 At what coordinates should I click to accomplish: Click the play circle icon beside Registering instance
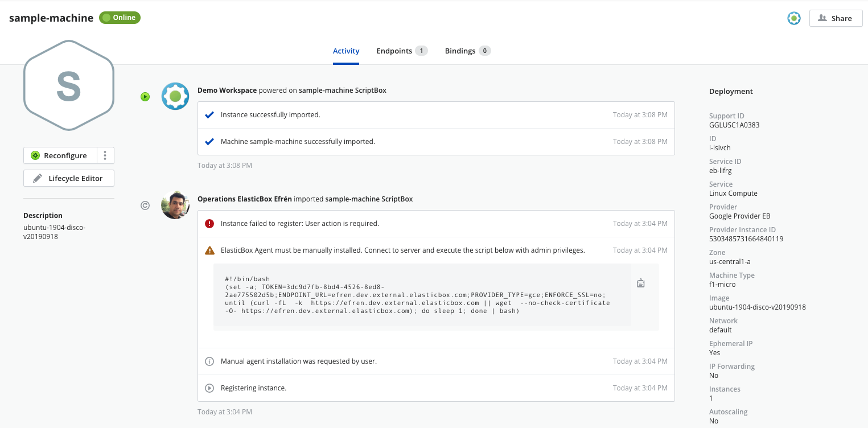pos(209,388)
